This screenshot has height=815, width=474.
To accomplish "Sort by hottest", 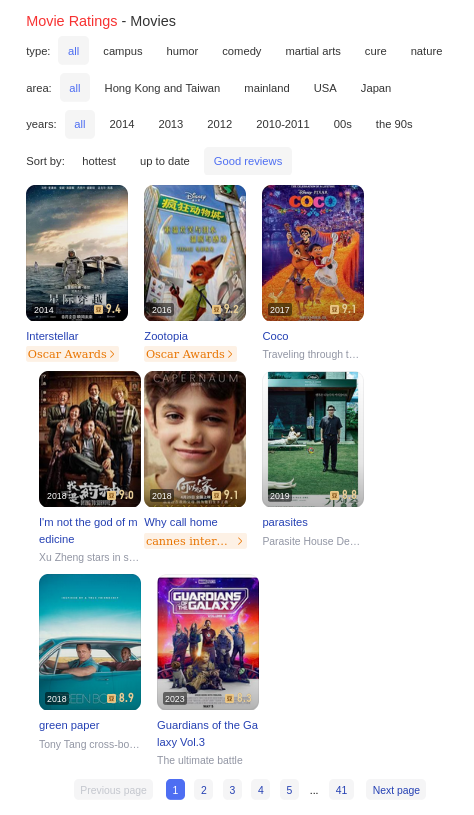I will pyautogui.click(x=99, y=161).
